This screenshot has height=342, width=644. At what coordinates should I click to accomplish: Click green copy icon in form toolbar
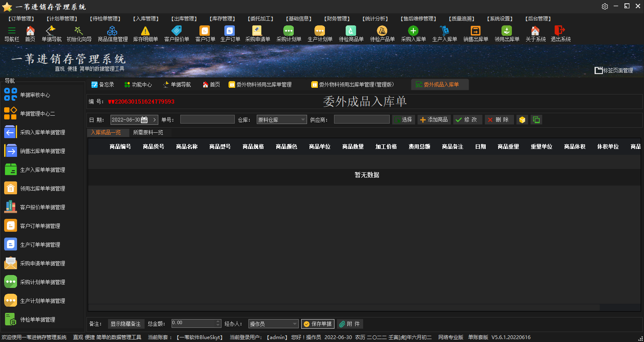[536, 120]
